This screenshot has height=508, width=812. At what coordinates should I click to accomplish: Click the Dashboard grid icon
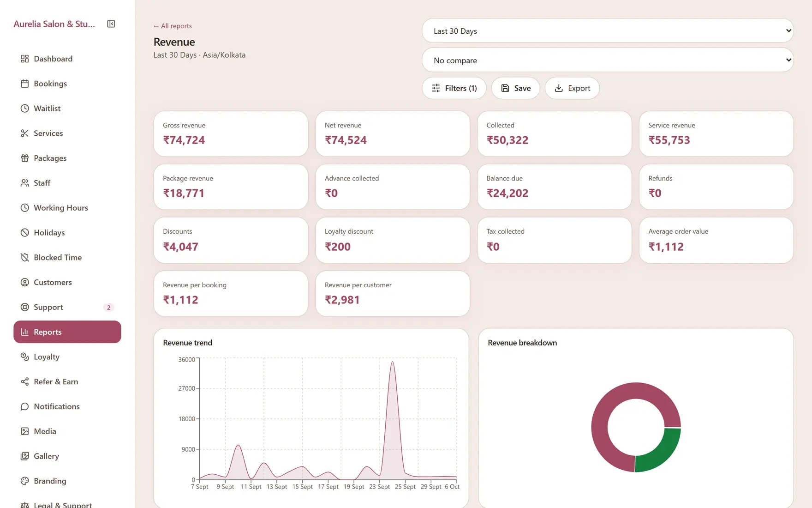[x=24, y=59]
